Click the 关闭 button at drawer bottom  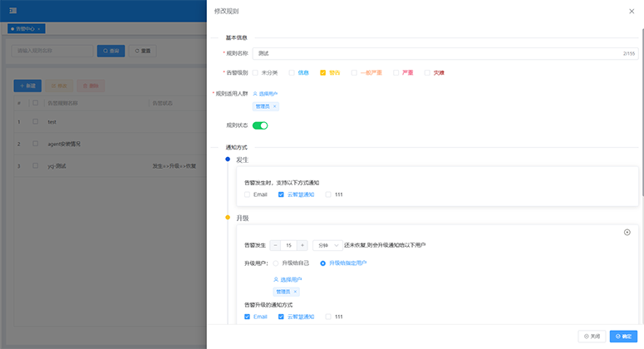tap(592, 337)
